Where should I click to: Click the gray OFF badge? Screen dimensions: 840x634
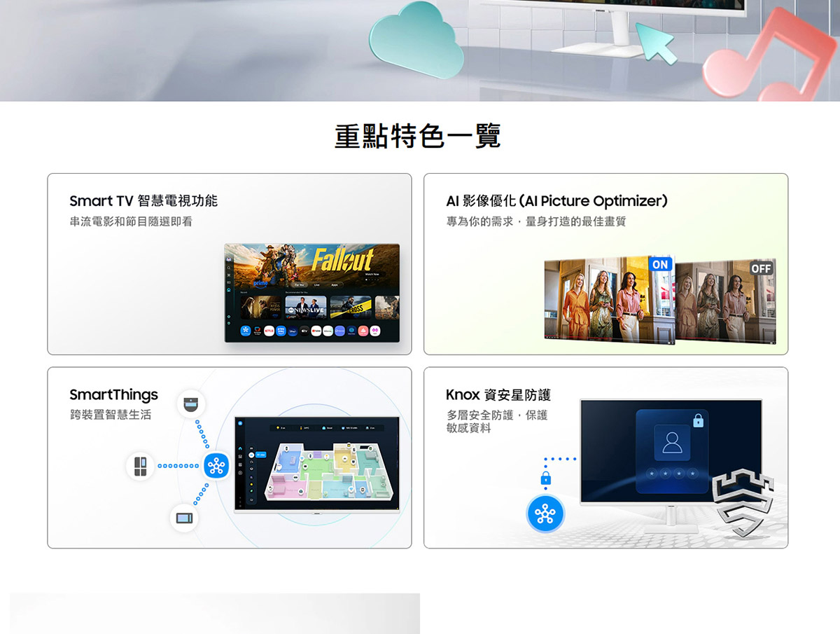pos(760,269)
